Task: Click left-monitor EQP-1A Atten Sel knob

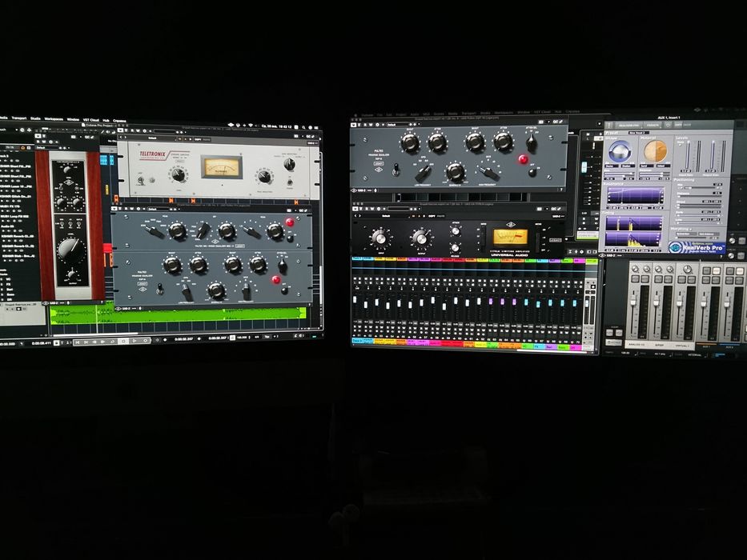Action: pos(283,266)
